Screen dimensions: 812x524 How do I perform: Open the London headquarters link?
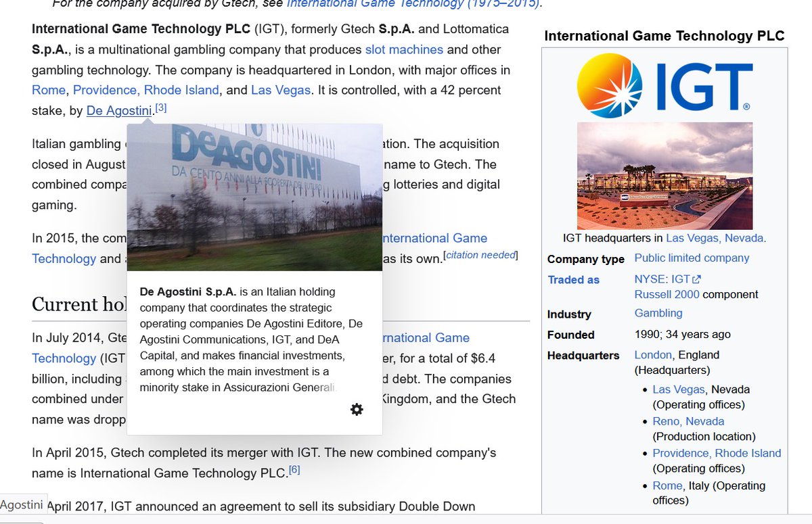click(653, 354)
